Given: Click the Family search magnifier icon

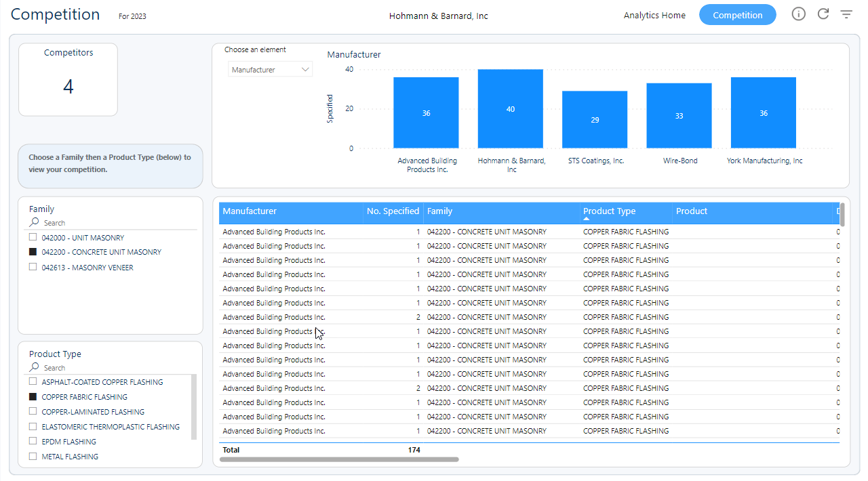Looking at the screenshot, I should point(34,222).
